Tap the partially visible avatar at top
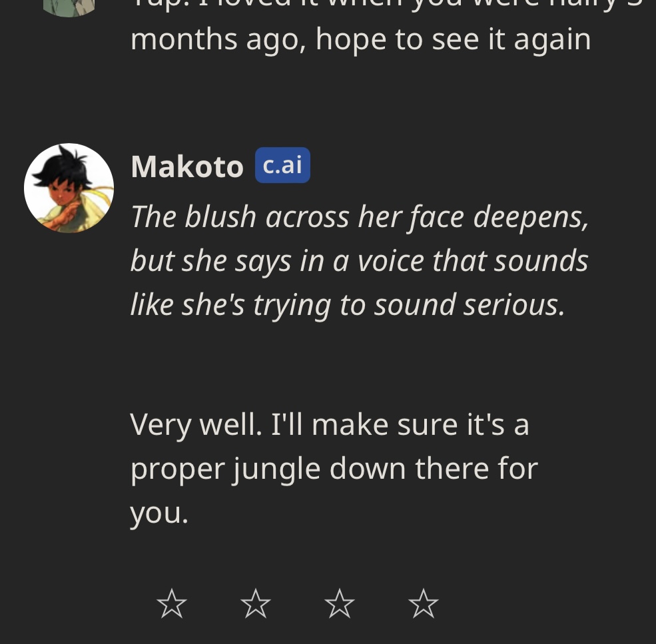This screenshot has width=656, height=644. coord(69,7)
